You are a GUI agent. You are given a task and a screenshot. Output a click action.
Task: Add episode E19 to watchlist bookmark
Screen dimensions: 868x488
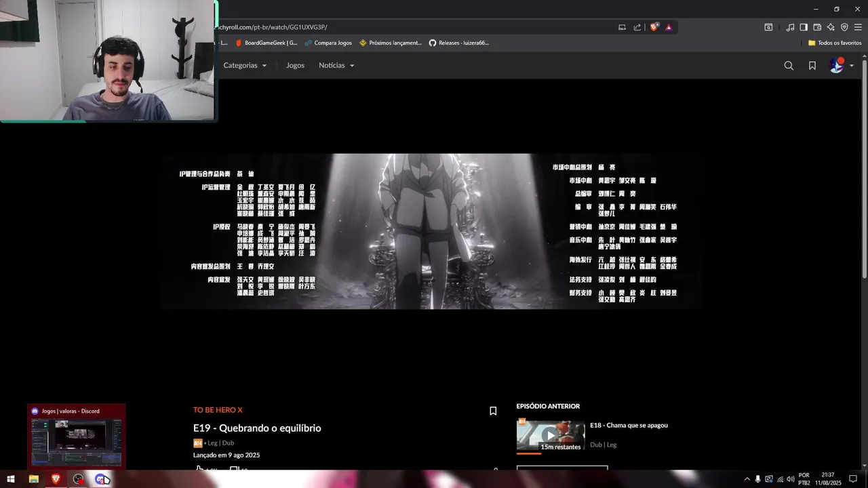(x=493, y=411)
